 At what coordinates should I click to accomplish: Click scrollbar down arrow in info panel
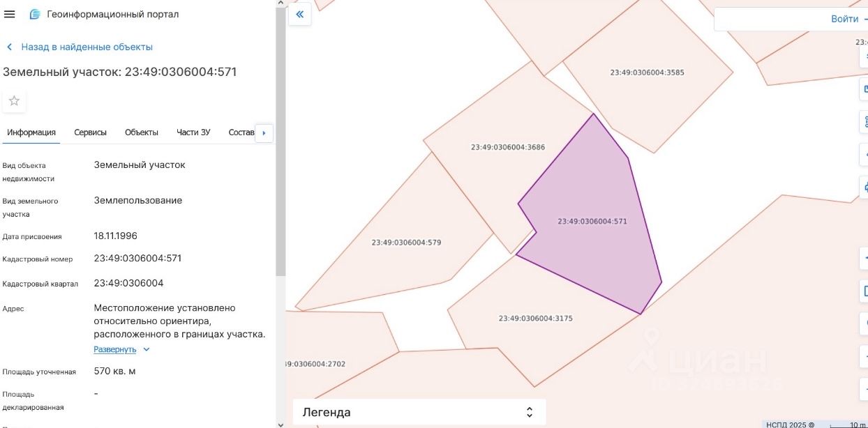point(280,423)
